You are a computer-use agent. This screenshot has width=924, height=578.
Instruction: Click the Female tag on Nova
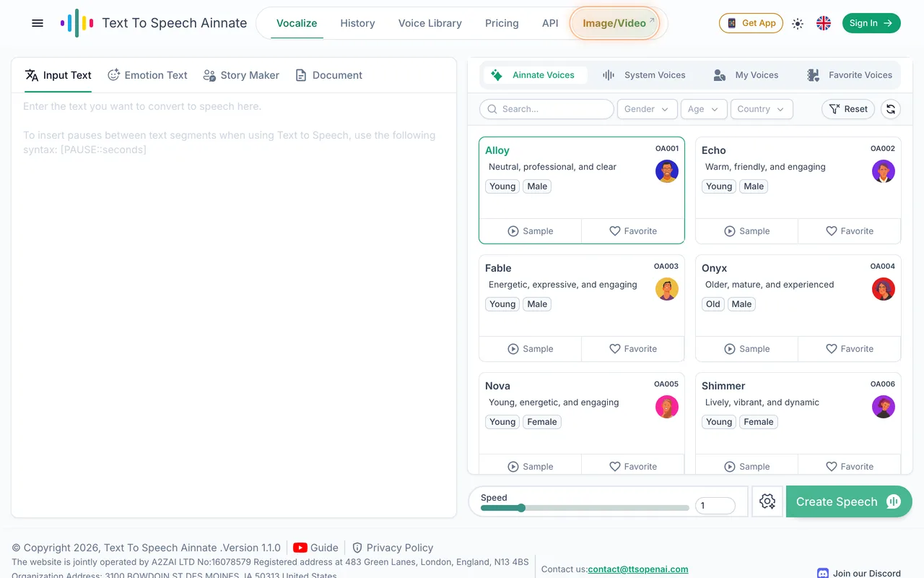542,422
